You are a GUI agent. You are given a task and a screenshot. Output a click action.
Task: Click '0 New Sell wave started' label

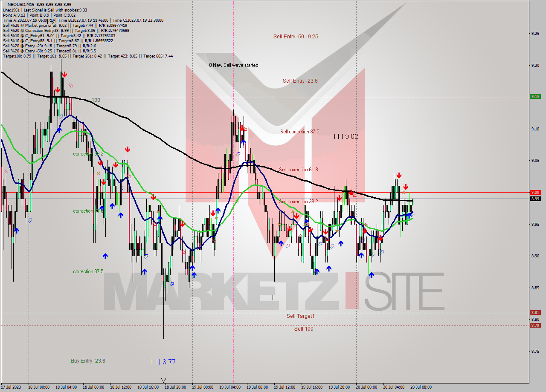pos(233,65)
